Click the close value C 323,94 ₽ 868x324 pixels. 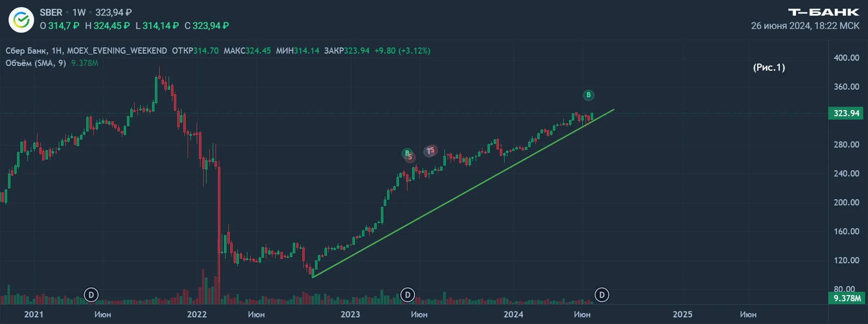207,26
